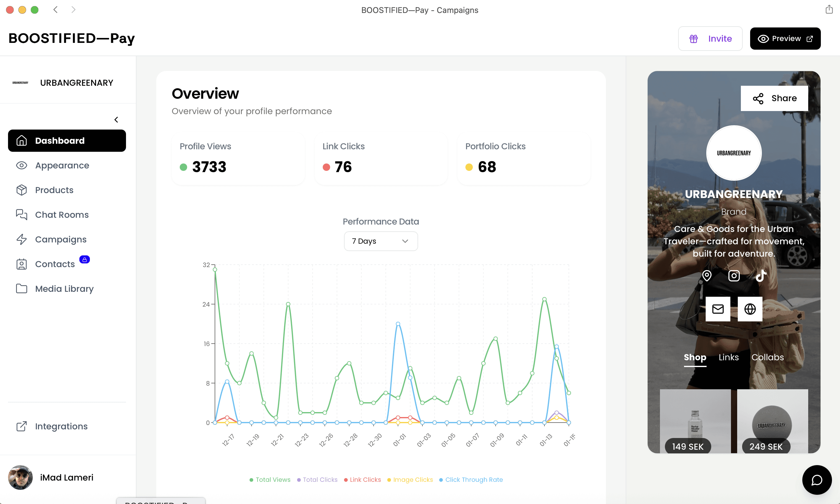This screenshot has width=840, height=504.
Task: Click the lock badge next to Contacts
Action: tap(84, 259)
